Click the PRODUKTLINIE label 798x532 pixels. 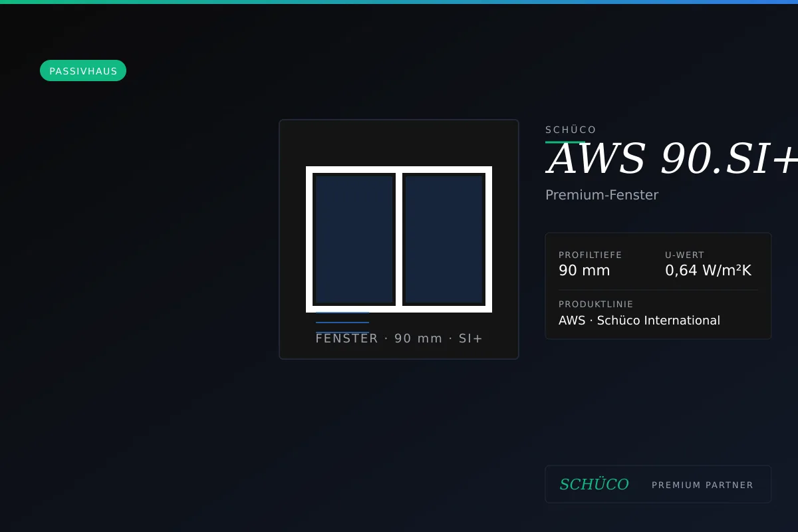pos(596,305)
